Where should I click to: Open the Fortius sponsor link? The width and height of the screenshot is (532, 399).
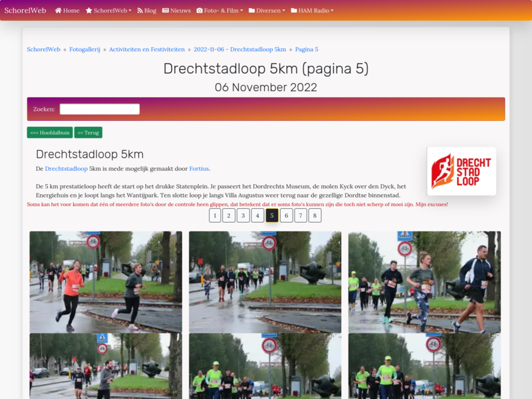(x=199, y=169)
